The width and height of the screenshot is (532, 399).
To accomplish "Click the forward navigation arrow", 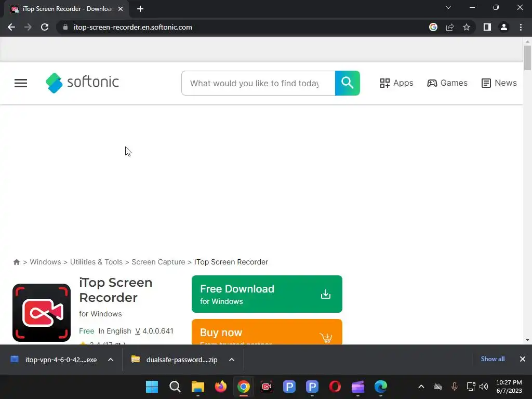I will pyautogui.click(x=28, y=27).
